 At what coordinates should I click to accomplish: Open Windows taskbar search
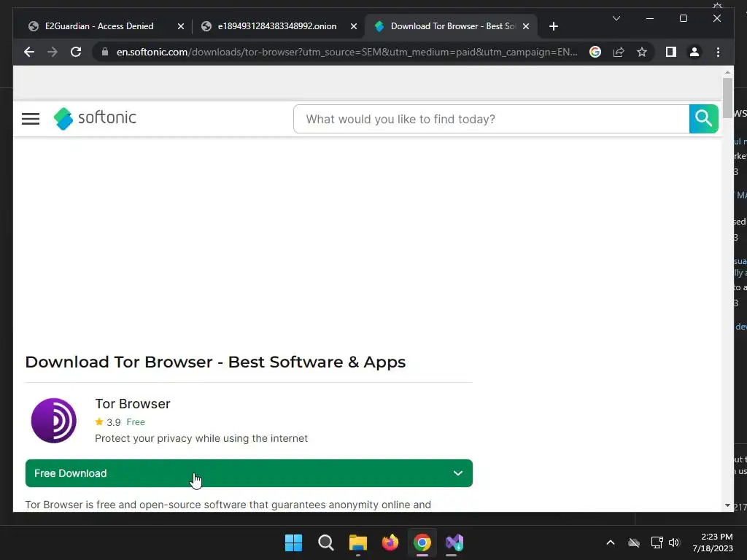(326, 542)
